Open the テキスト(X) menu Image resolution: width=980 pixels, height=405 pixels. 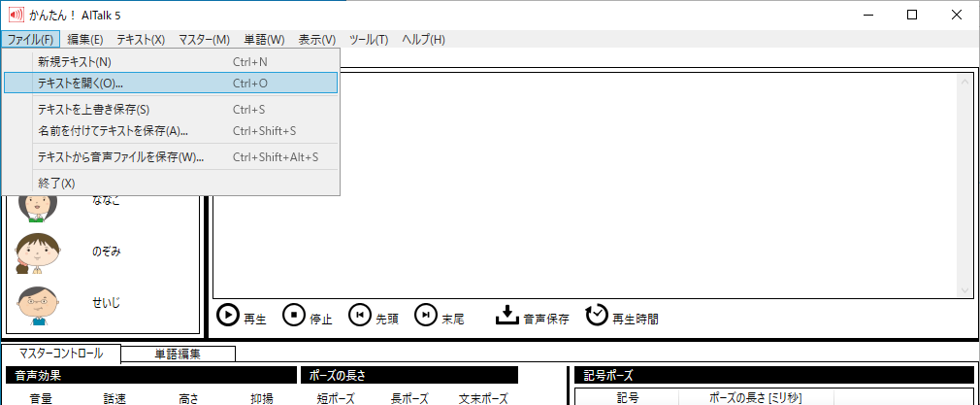(x=141, y=40)
